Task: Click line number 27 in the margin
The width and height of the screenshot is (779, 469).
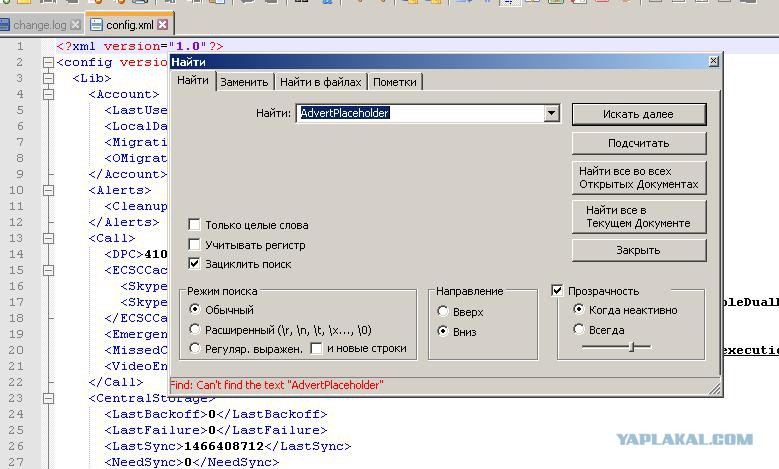Action: 15,462
